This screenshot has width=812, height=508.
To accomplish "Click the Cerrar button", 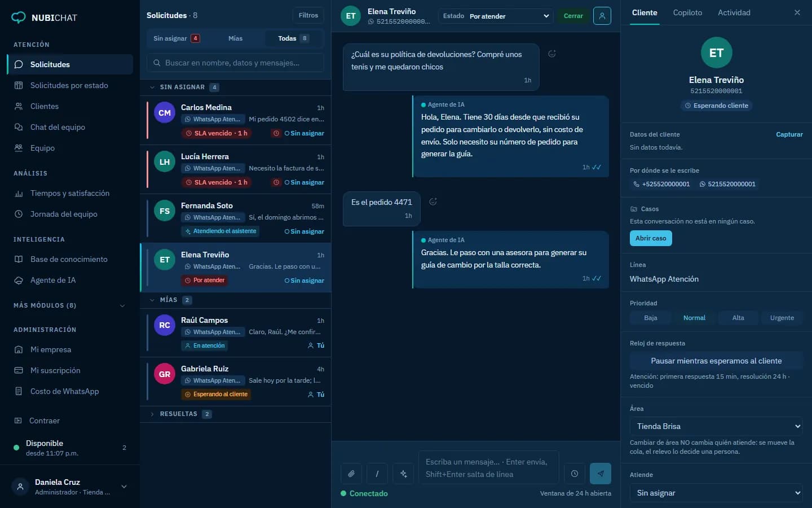I will 573,16.
